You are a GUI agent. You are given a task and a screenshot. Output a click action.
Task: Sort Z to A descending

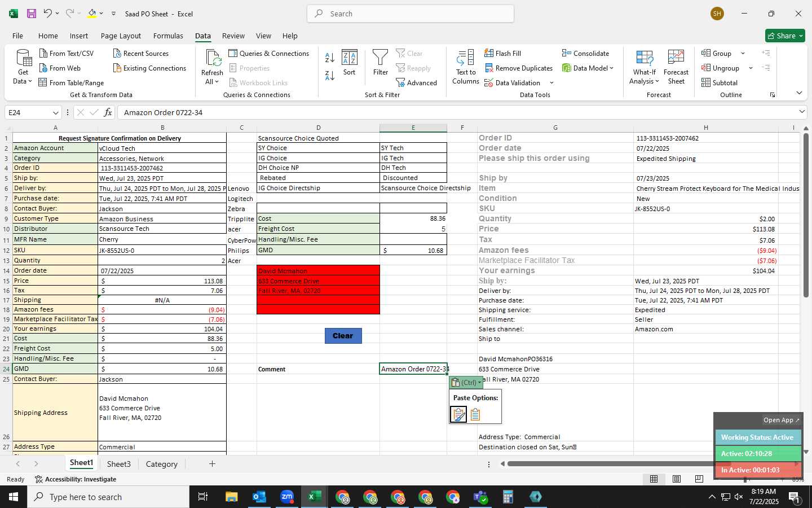[x=330, y=75]
